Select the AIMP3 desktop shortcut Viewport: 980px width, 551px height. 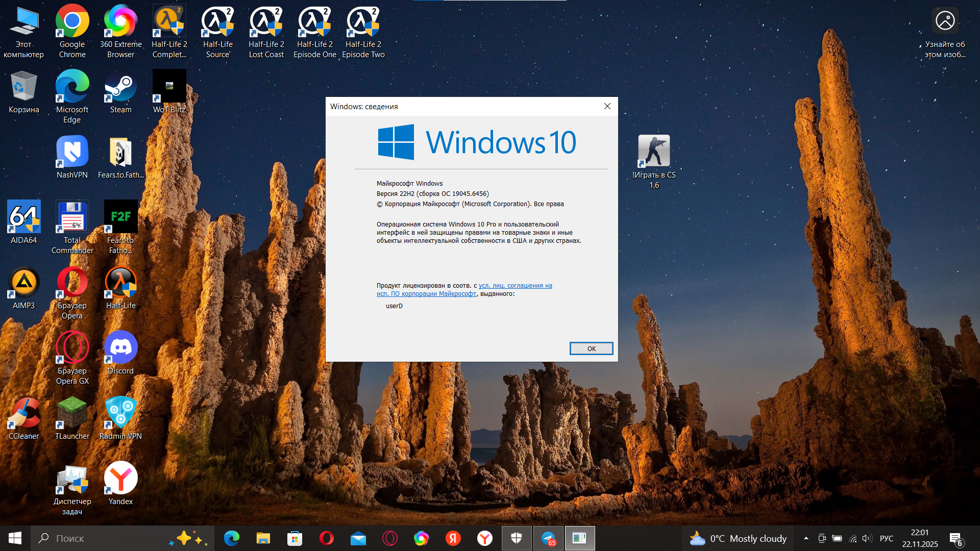point(23,288)
